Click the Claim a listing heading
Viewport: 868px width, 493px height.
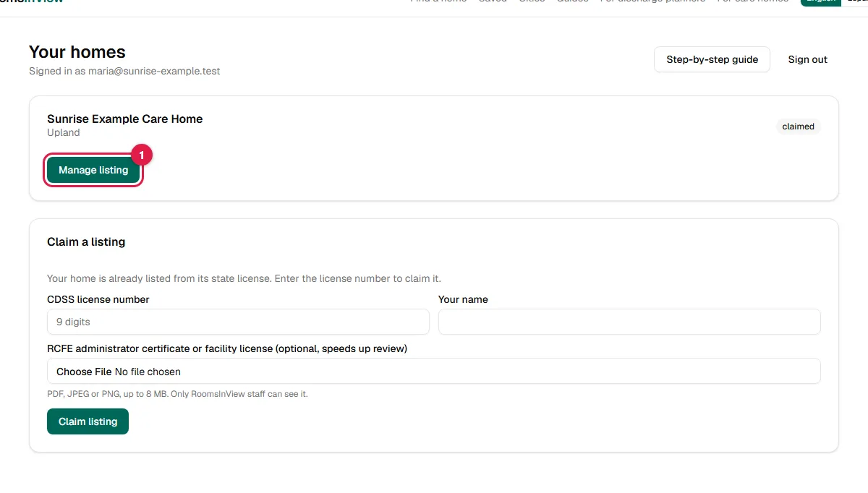click(86, 241)
